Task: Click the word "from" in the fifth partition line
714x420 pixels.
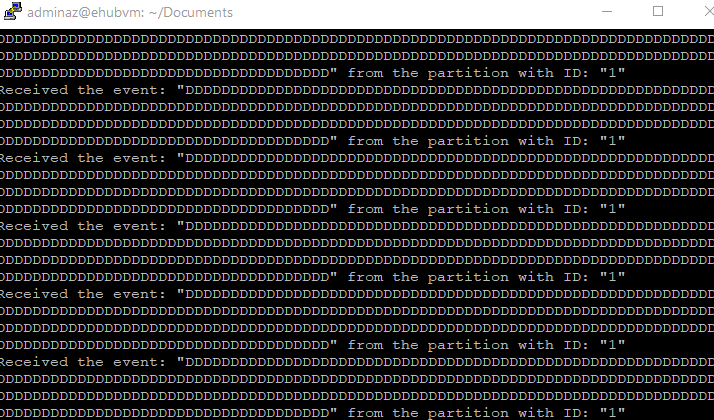Action: [365, 345]
